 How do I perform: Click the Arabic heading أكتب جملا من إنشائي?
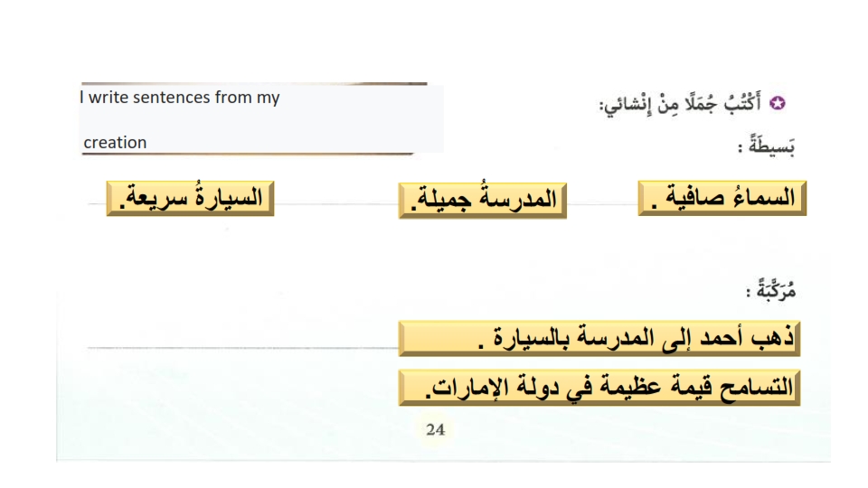[x=680, y=103]
